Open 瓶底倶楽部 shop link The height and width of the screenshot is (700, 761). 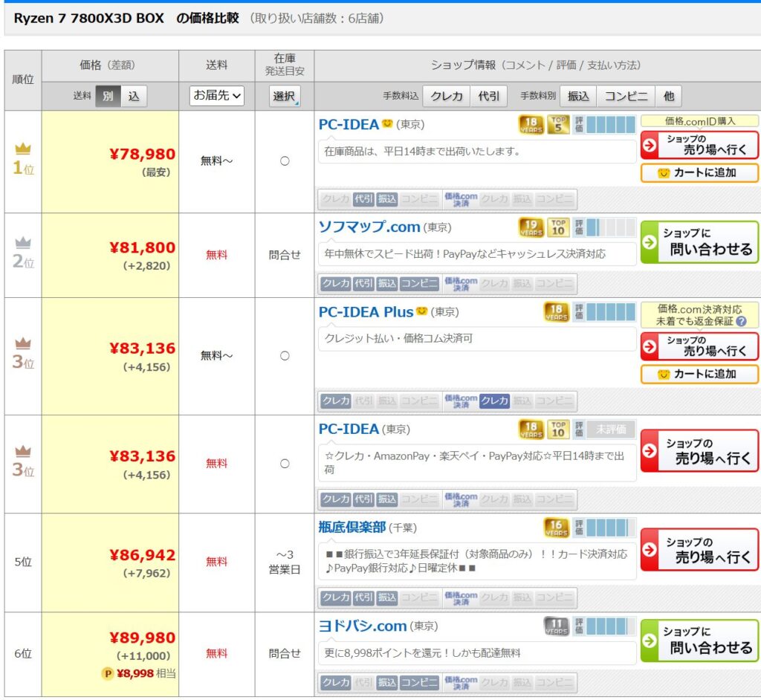(x=352, y=527)
